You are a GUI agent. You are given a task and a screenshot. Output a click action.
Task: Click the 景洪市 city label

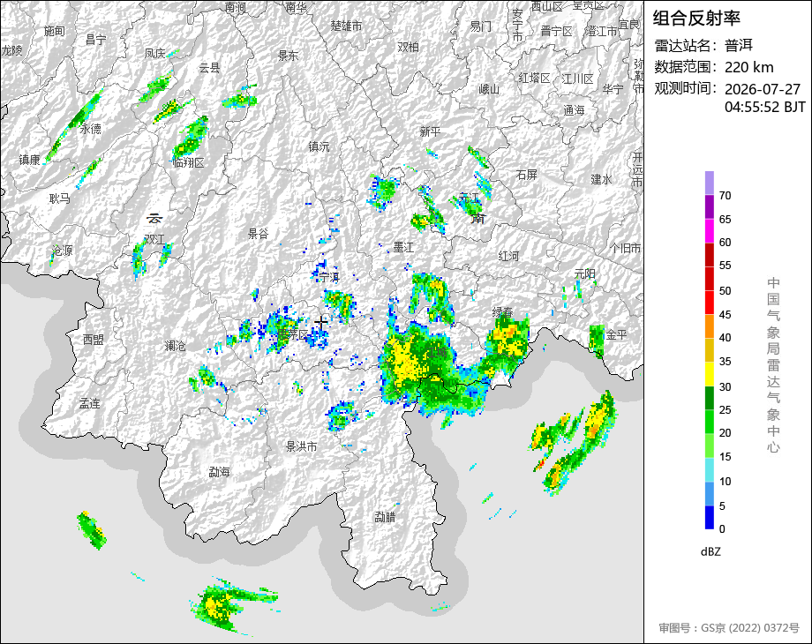301,446
